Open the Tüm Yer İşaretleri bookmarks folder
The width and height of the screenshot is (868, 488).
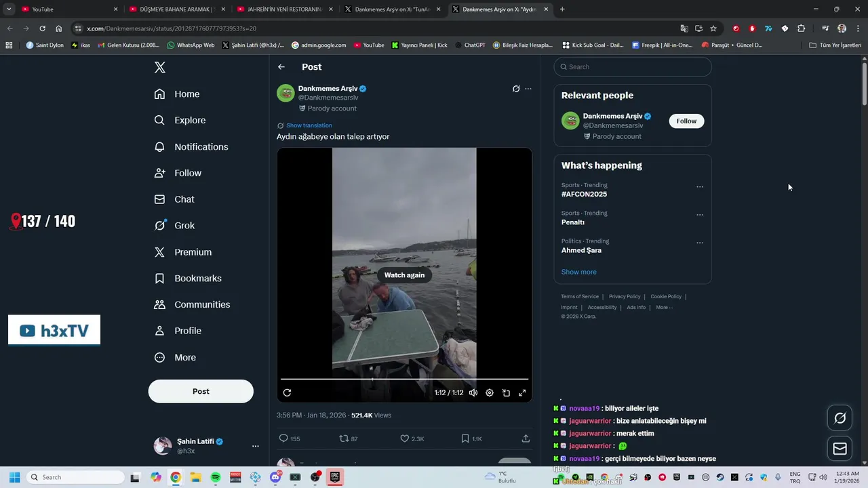[x=835, y=45]
